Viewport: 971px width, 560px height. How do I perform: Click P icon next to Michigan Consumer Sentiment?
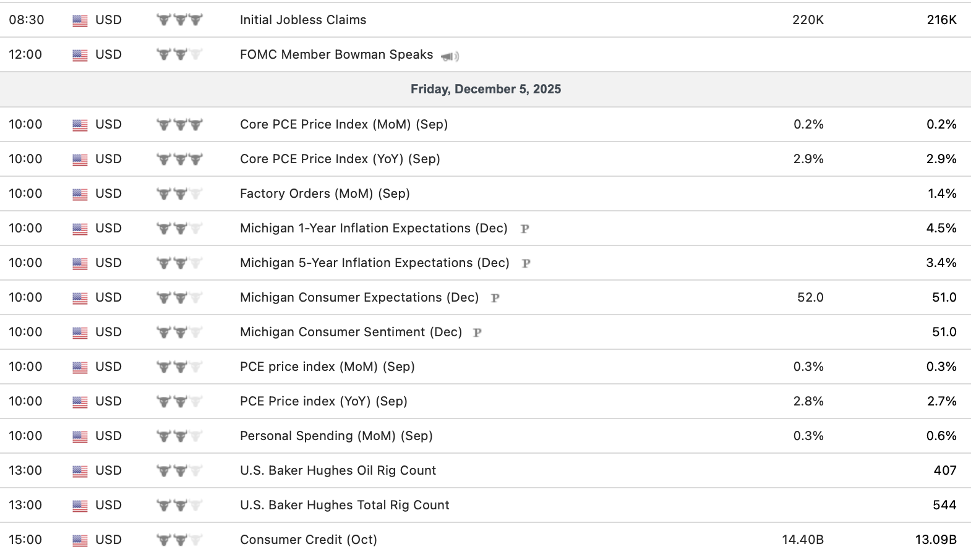click(477, 333)
